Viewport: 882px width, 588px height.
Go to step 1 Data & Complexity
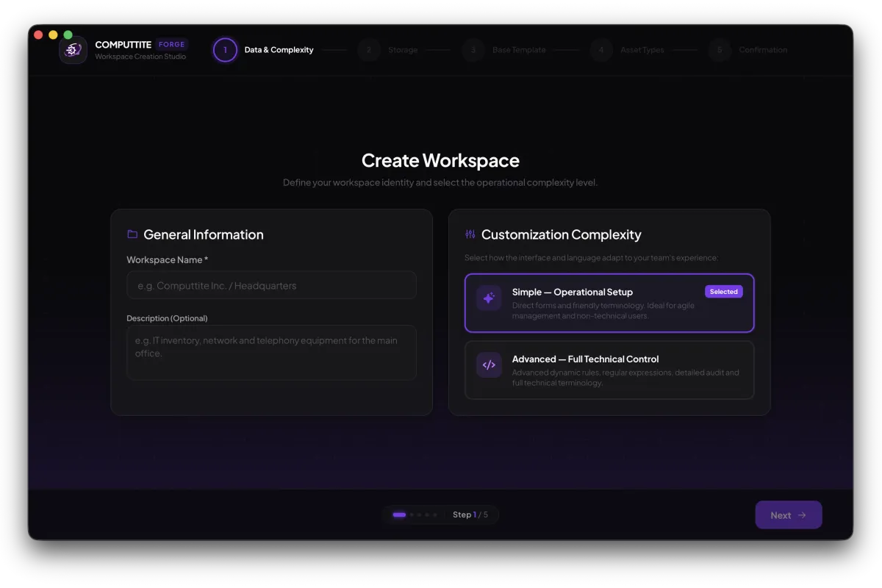point(264,50)
